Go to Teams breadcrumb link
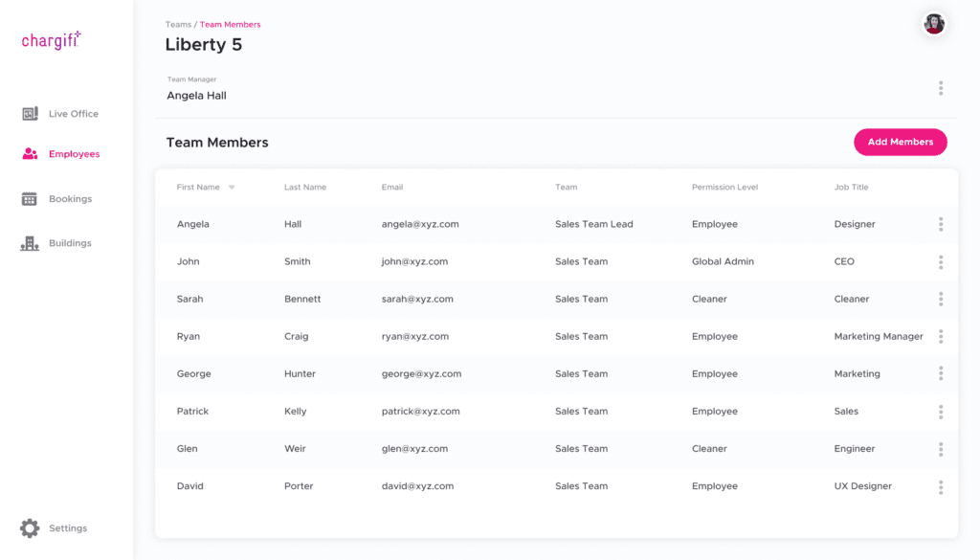This screenshot has height=560, width=980. (x=178, y=25)
